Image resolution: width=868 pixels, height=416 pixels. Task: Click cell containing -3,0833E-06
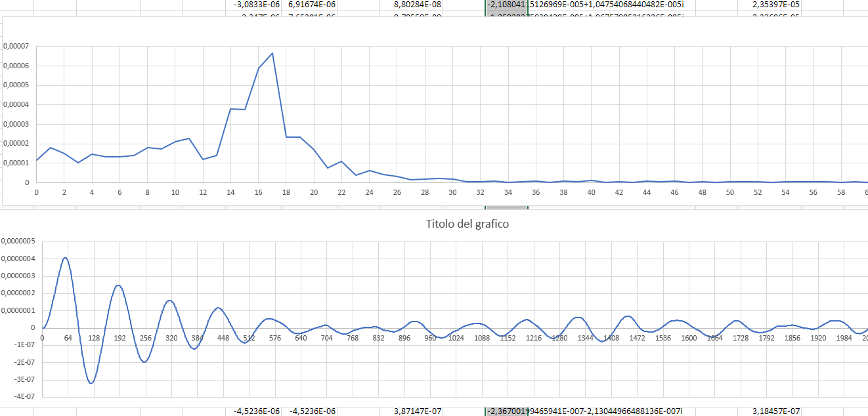pos(257,4)
